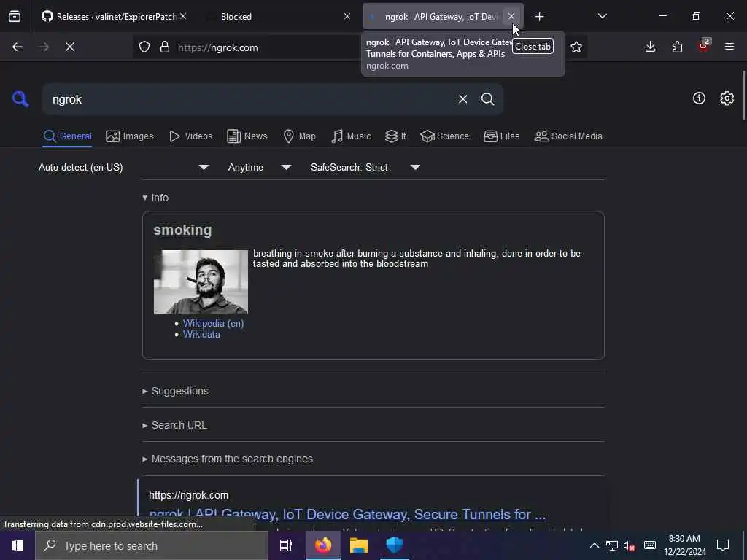This screenshot has width=747, height=560.
Task: Switch to It search category
Action: [395, 136]
